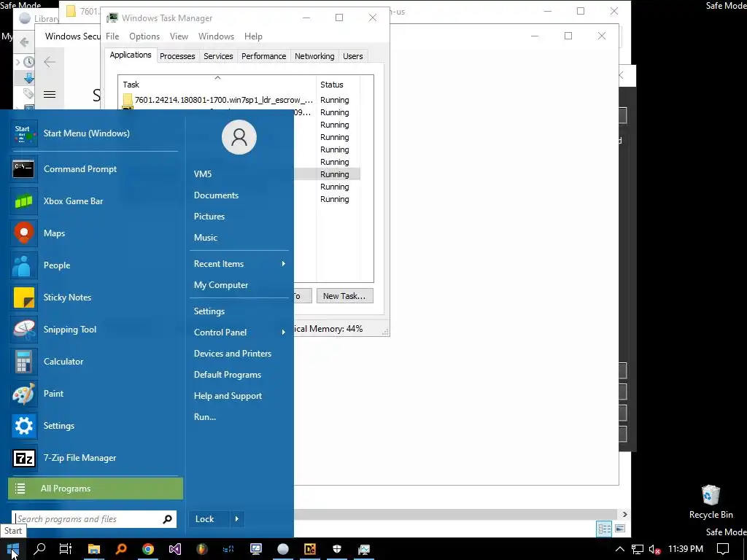
Task: Show hidden system tray icons chevron
Action: point(619,549)
